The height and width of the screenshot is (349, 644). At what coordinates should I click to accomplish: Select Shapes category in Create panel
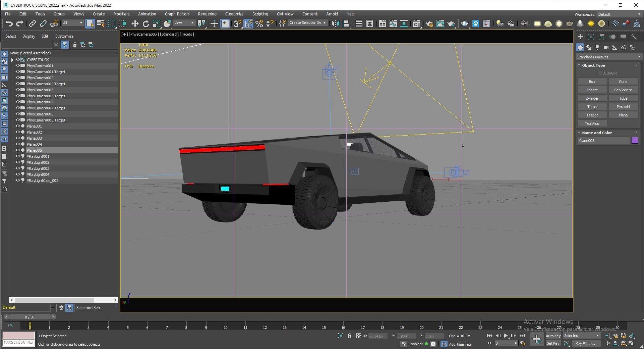tap(589, 47)
